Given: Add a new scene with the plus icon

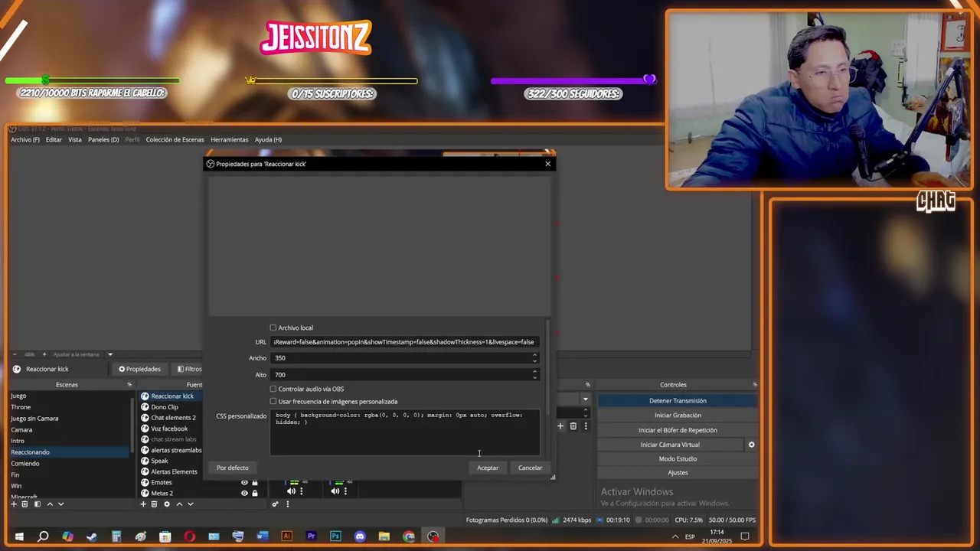Looking at the screenshot, I should point(14,504).
